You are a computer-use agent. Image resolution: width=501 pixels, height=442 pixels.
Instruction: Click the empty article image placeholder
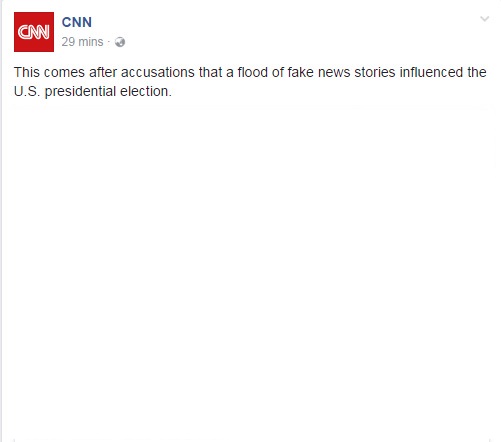click(252, 273)
